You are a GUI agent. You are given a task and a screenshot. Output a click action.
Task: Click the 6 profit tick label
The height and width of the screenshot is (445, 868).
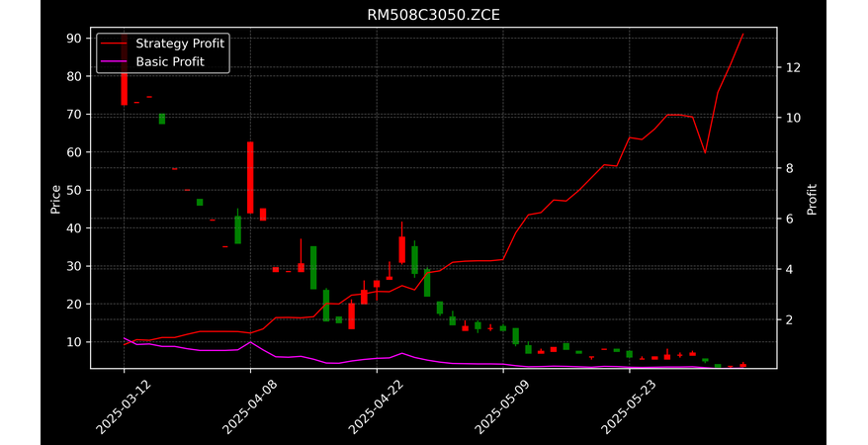coord(789,220)
